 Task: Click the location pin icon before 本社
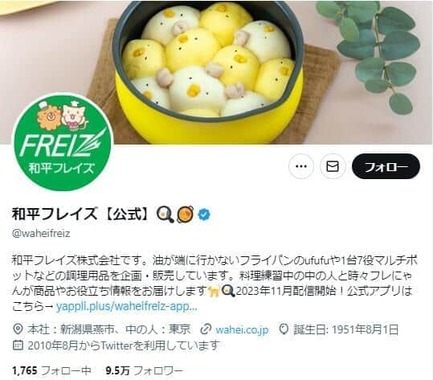[18, 329]
